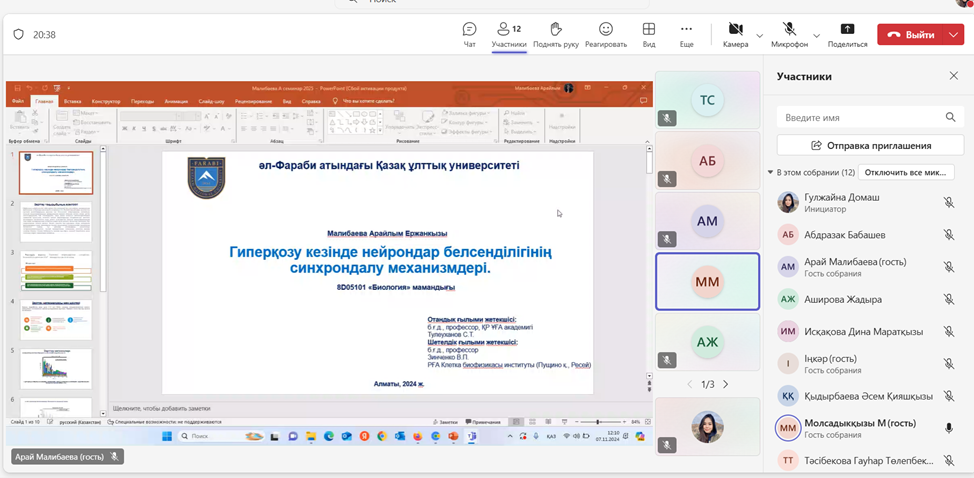Viewport: 974px width, 478px height.
Task: Open the Реагировать reactions menu
Action: coord(606,35)
